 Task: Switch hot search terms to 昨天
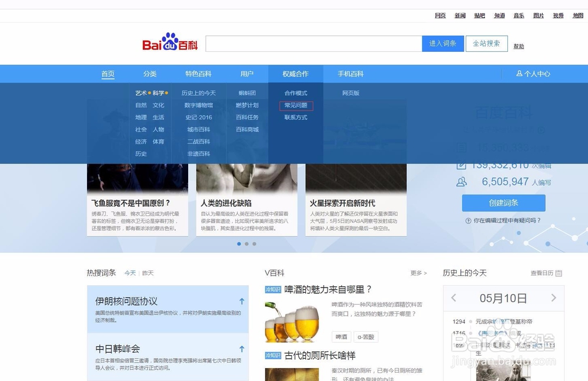148,273
